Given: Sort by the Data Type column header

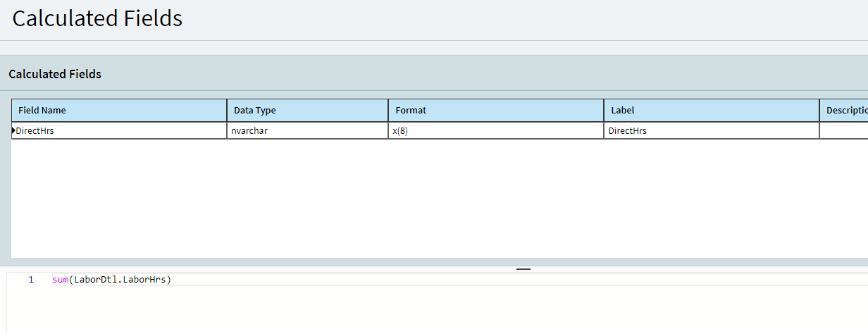Looking at the screenshot, I should (x=307, y=111).
